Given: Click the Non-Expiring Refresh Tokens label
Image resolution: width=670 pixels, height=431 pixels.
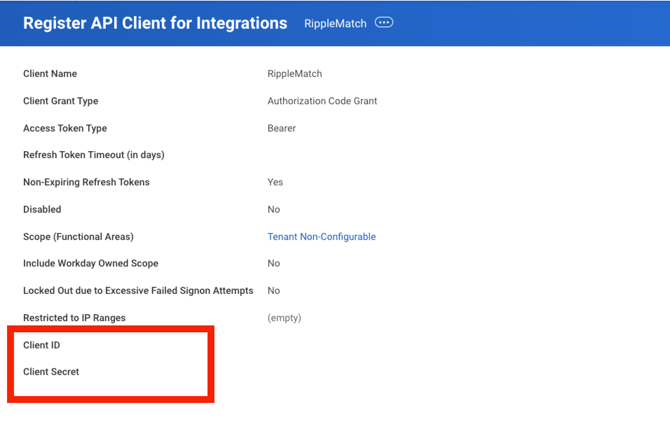Looking at the screenshot, I should [86, 182].
